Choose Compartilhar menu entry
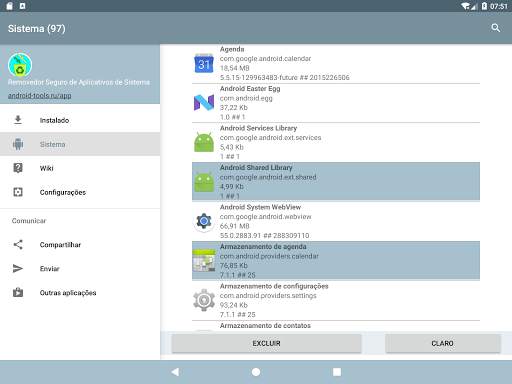Viewport: 512px width, 384px height. coord(80,245)
